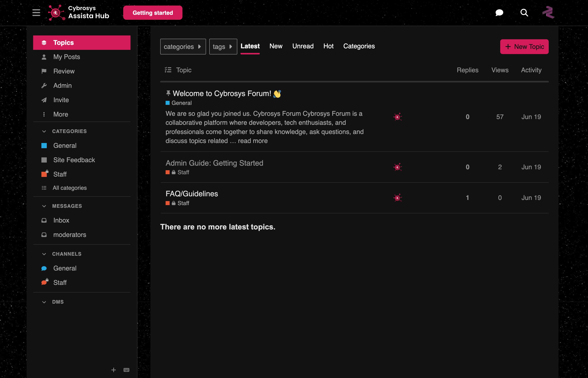Viewport: 588px width, 378px height.
Task: Open the categories filter dropdown
Action: [x=183, y=47]
